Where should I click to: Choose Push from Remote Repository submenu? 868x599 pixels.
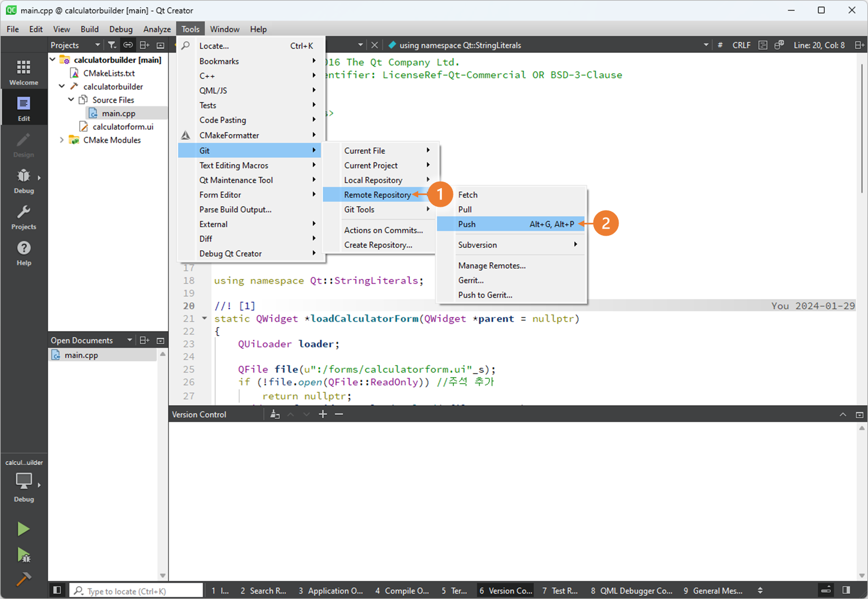[x=512, y=224]
